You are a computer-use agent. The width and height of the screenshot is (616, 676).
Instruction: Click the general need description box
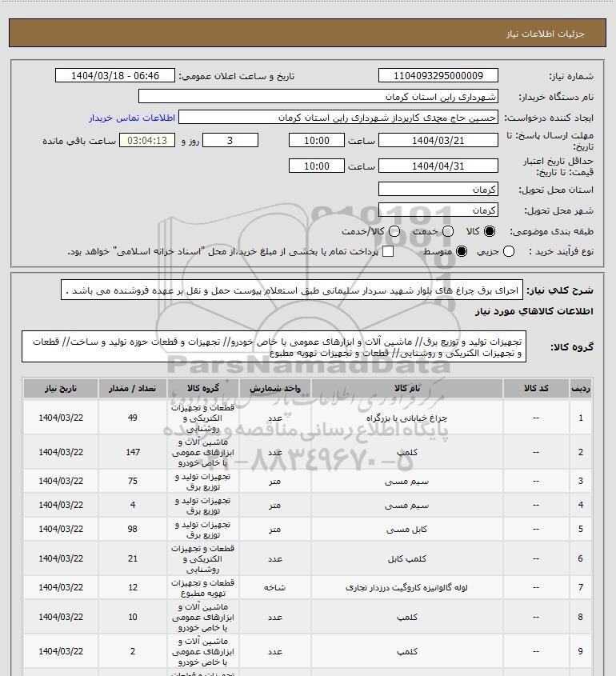point(292,290)
